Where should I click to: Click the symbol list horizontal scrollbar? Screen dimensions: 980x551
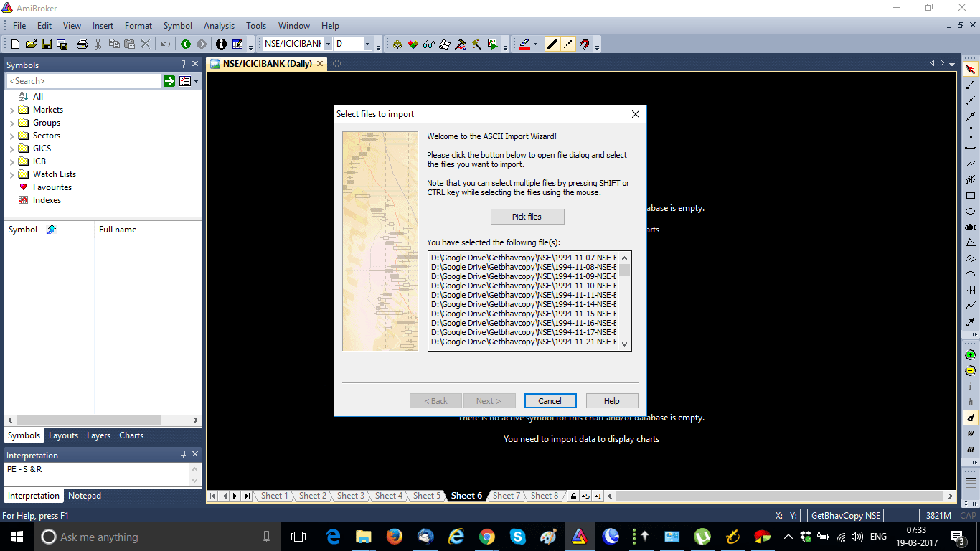tap(103, 420)
